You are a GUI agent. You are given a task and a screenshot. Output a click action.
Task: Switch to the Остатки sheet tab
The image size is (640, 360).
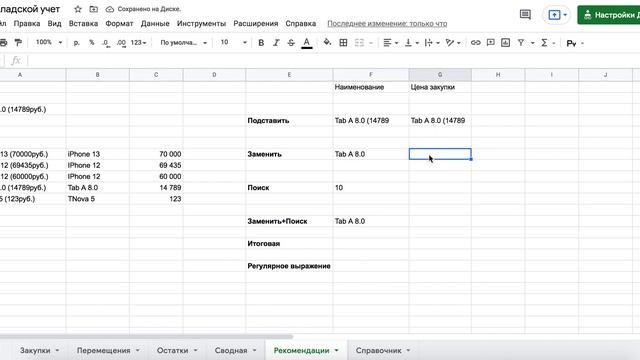point(172,350)
